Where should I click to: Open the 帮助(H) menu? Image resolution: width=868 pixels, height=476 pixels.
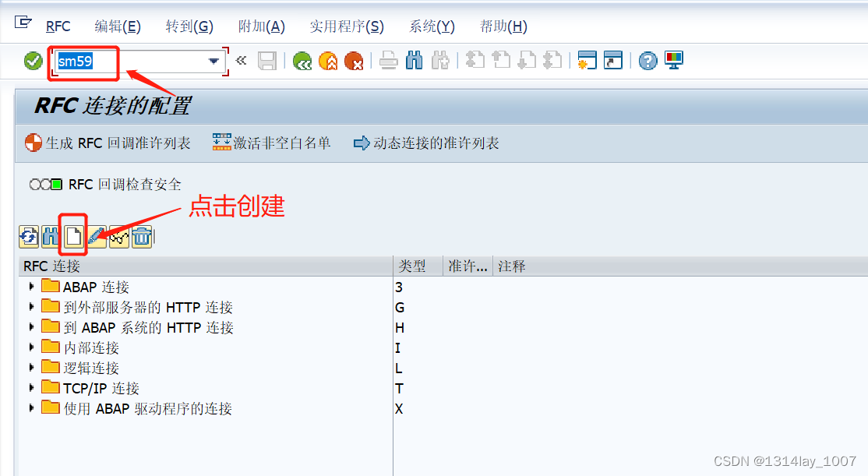[x=503, y=26]
